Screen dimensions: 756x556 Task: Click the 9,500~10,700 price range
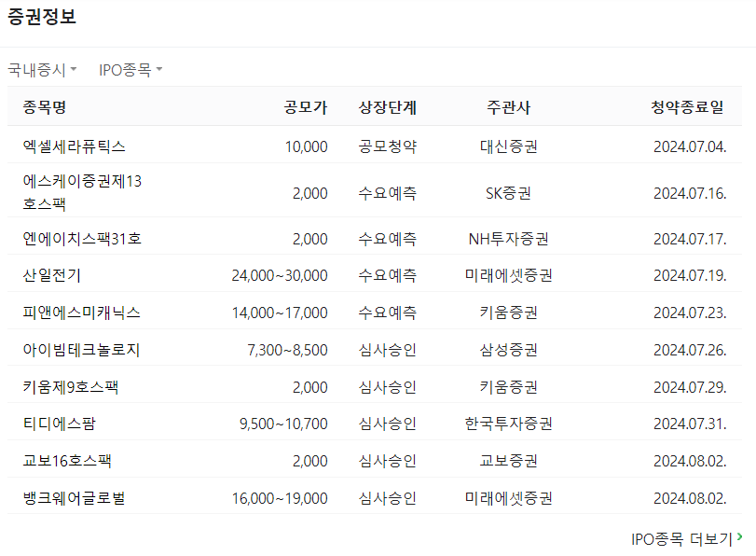coord(283,424)
